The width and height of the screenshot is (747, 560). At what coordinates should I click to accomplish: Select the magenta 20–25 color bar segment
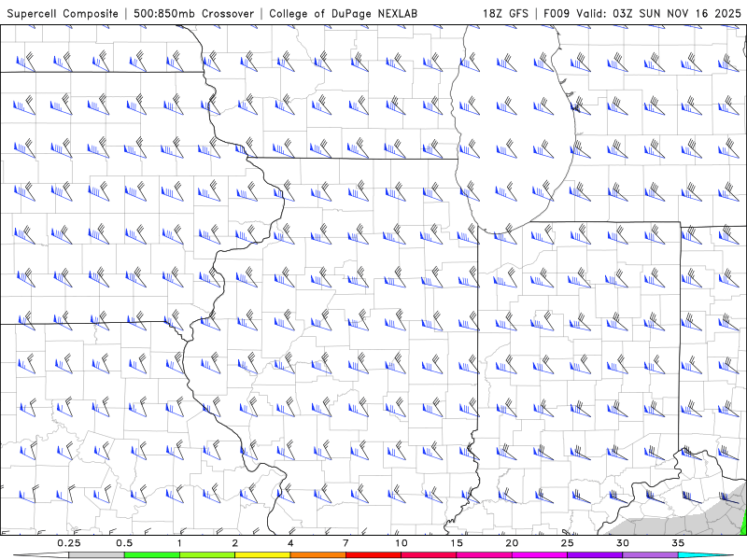click(x=540, y=555)
